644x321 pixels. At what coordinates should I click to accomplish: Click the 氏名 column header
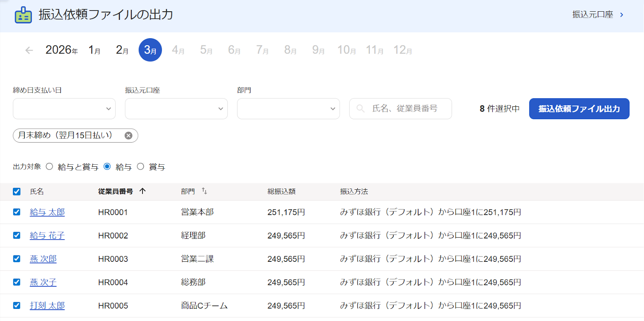click(37, 191)
